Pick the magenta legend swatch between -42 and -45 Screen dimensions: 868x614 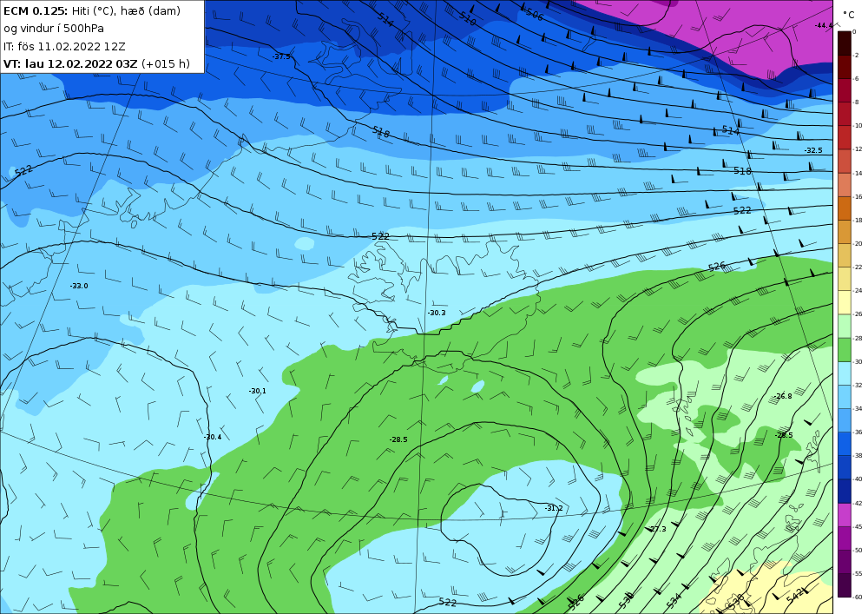click(x=845, y=515)
